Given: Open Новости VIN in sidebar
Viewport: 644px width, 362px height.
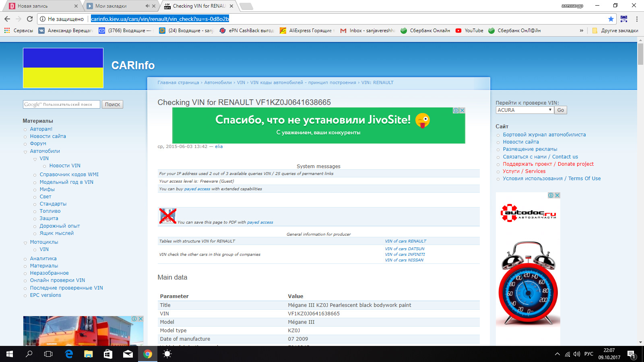Looking at the screenshot, I should [65, 166].
